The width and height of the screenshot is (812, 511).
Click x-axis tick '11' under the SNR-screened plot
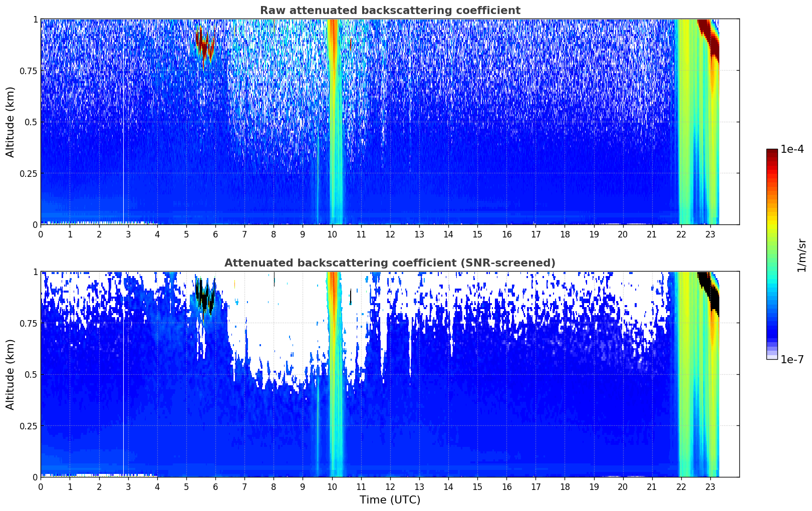(x=361, y=486)
